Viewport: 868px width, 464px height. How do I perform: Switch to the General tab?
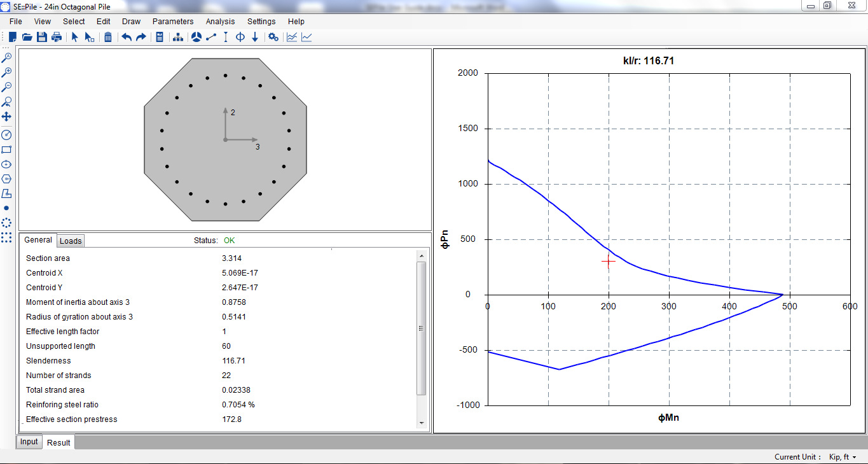point(38,240)
